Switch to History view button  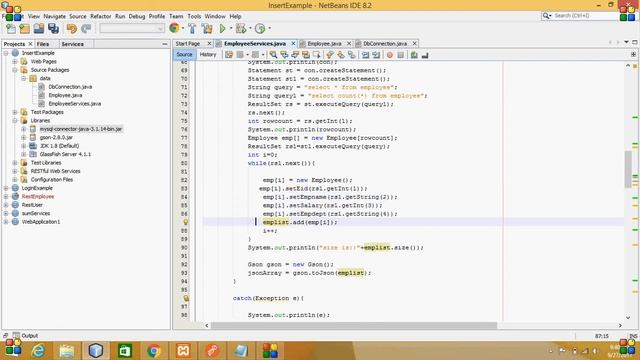pyautogui.click(x=208, y=55)
